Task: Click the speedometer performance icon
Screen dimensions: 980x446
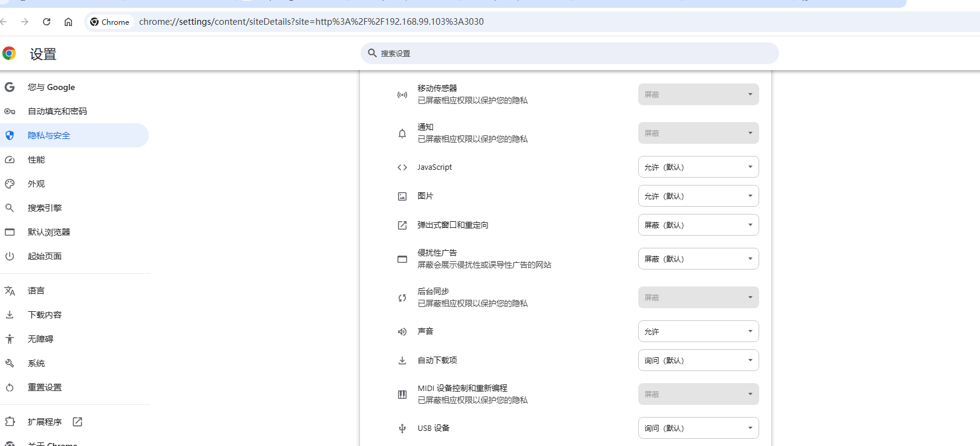Action: (x=10, y=160)
